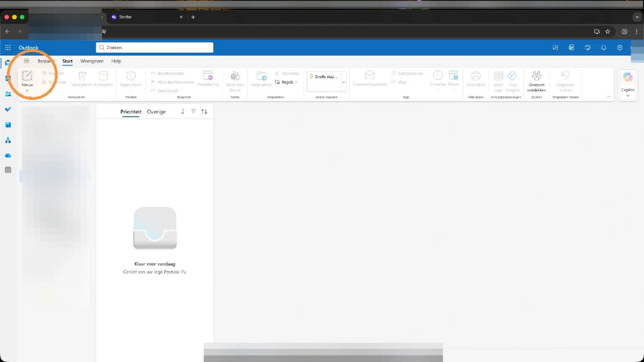Open Viva Insights in the ribbon

click(512, 81)
